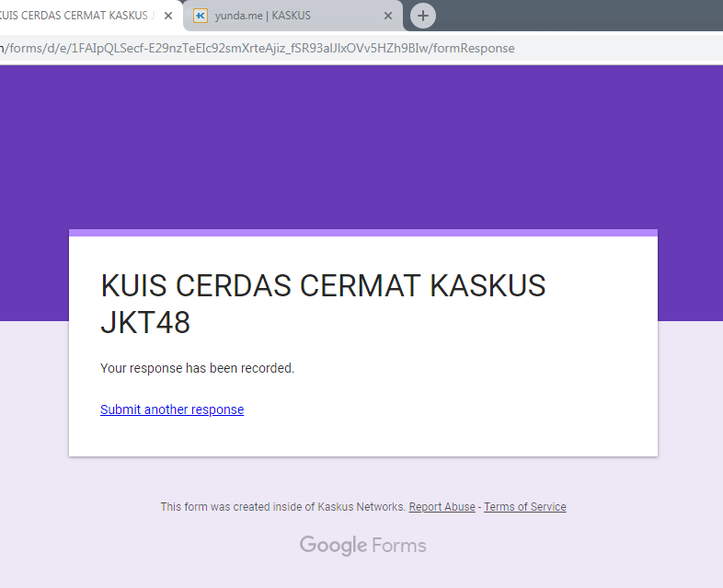Open the Report Abuse link
This screenshot has height=588, width=723.
(x=442, y=507)
